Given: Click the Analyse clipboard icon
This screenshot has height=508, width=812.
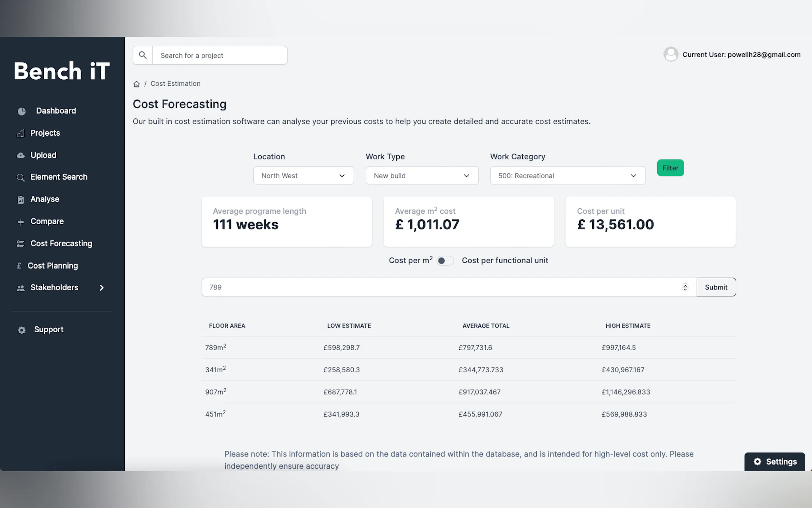Looking at the screenshot, I should pyautogui.click(x=21, y=200).
